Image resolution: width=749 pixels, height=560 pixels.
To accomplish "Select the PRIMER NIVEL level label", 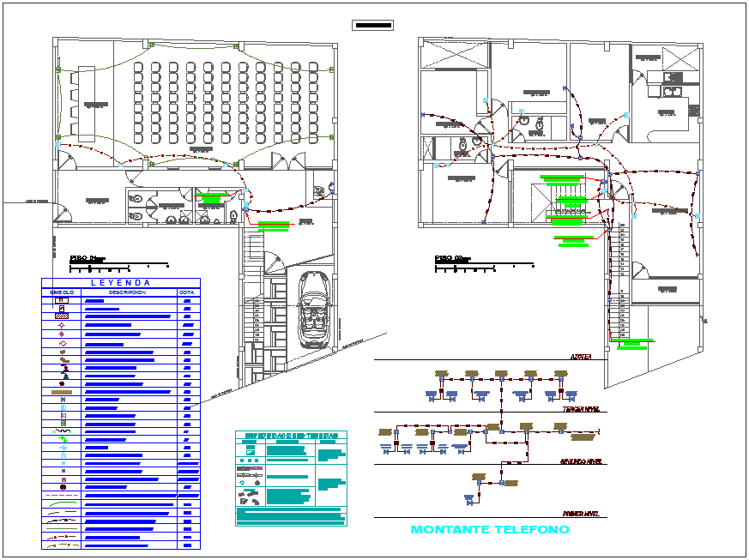I will click(x=579, y=514).
